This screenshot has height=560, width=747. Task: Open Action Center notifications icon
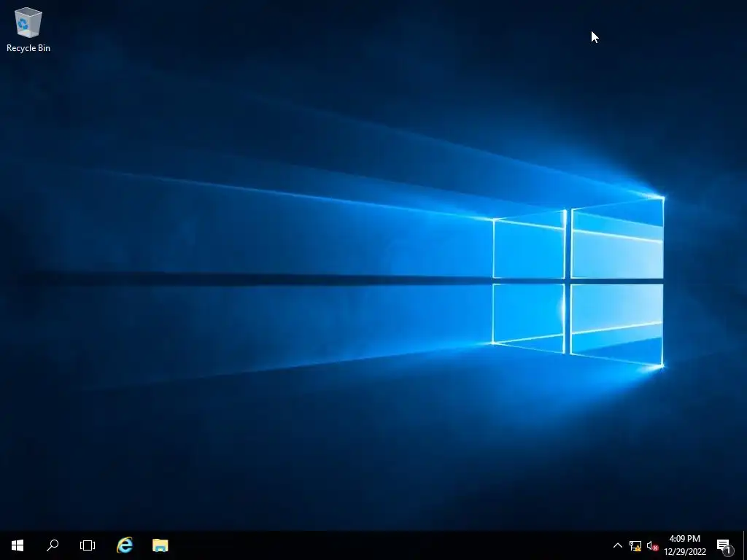coord(724,545)
